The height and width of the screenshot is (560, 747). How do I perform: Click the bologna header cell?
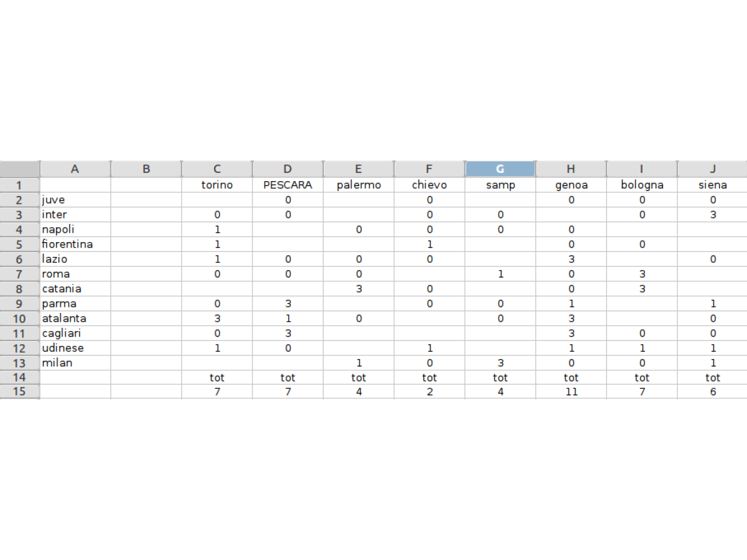pos(642,185)
